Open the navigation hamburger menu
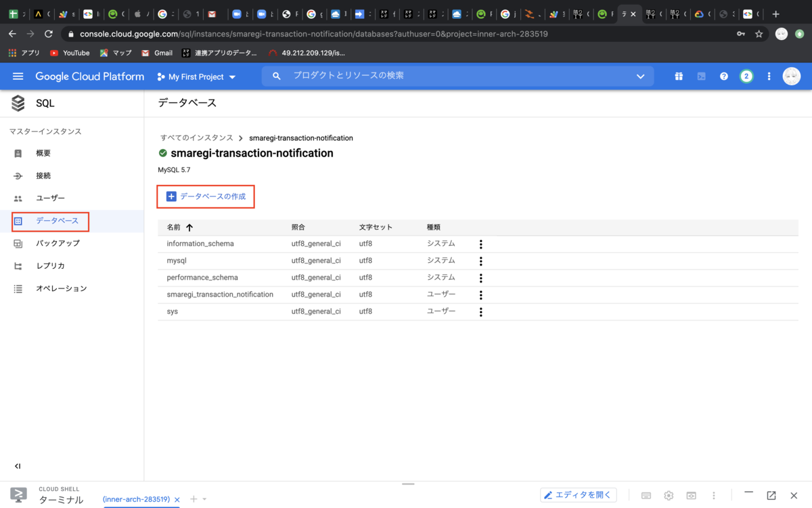The height and width of the screenshot is (508, 812). click(x=18, y=76)
